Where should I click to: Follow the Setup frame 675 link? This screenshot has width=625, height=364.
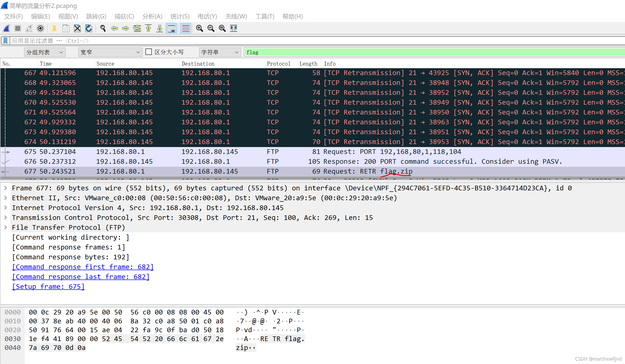pos(48,286)
